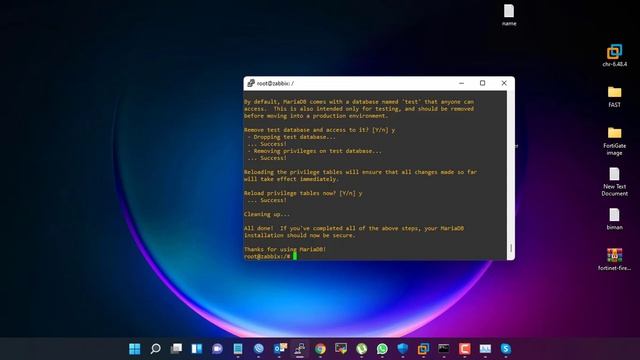
Task: Open the Notepad-style document app in taskbar
Action: [238, 349]
